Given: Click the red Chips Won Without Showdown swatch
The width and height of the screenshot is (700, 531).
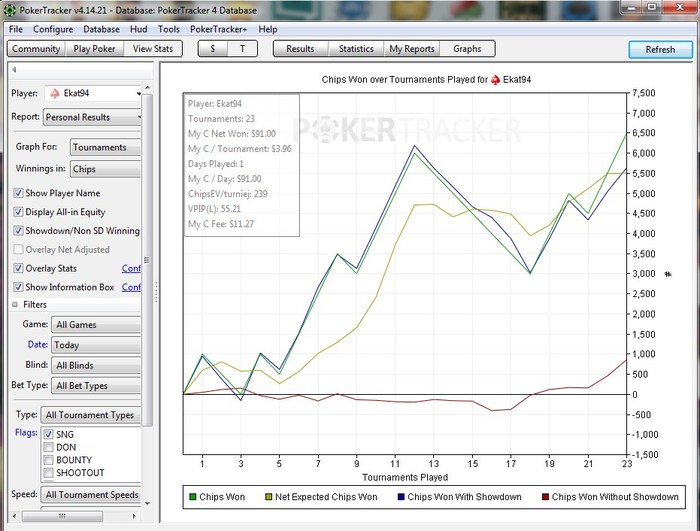Looking at the screenshot, I should pos(545,497).
